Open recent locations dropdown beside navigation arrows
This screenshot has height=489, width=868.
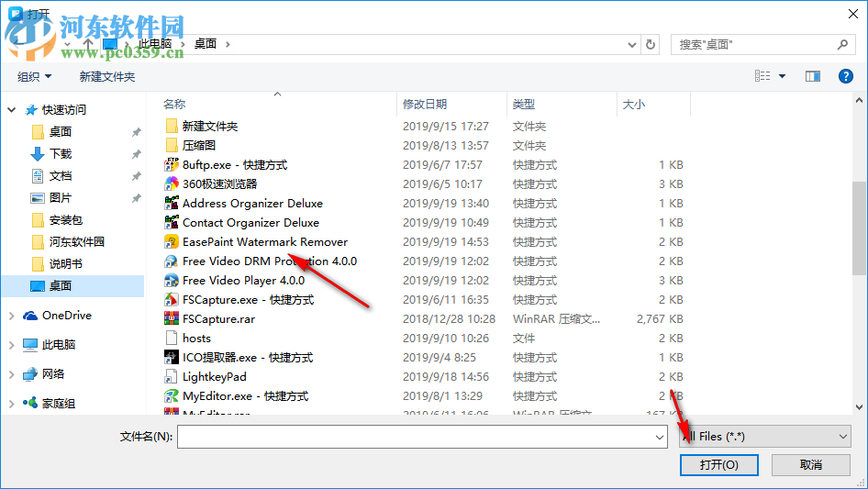coord(68,44)
